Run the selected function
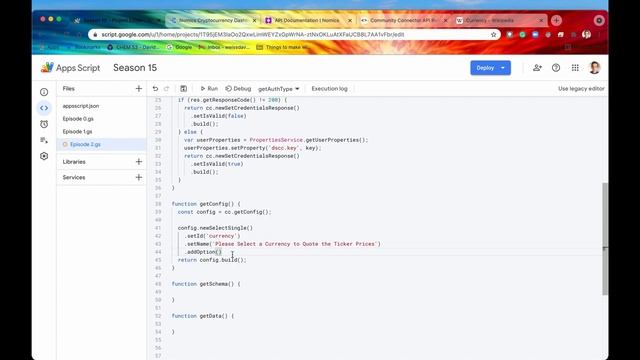 pos(209,89)
